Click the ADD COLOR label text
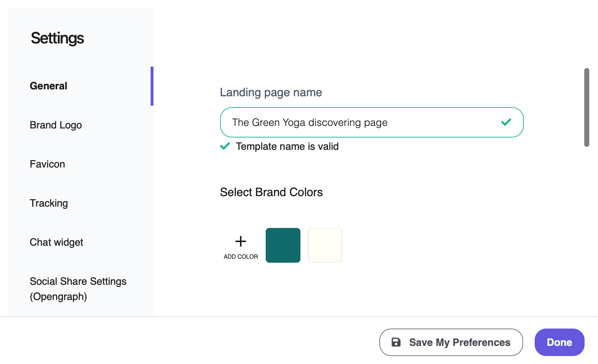This screenshot has height=364, width=598. (x=240, y=257)
